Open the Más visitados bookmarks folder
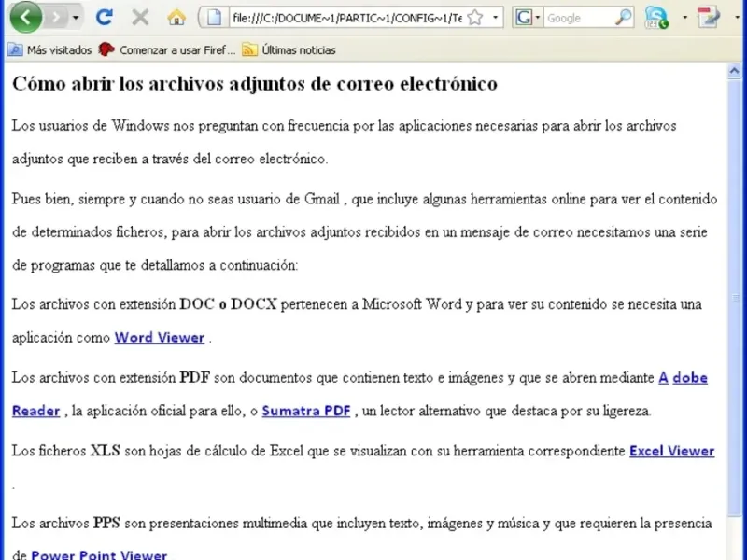The width and height of the screenshot is (747, 560). pos(49,50)
